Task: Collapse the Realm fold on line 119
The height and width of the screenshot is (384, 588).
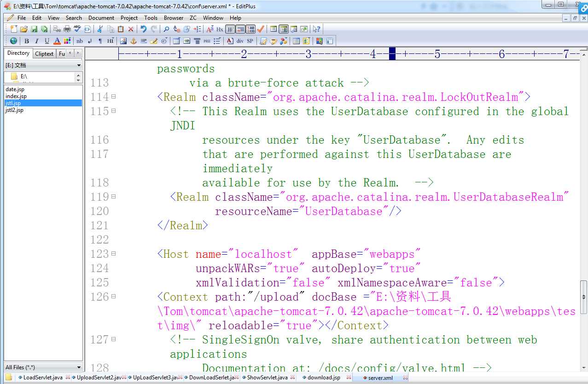Action: [113, 197]
